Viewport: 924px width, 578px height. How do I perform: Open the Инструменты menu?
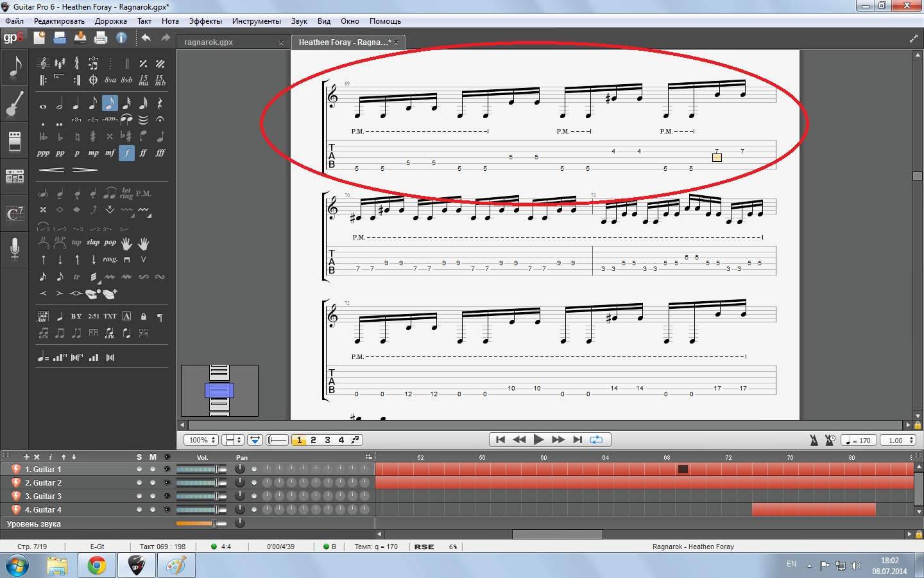[257, 21]
